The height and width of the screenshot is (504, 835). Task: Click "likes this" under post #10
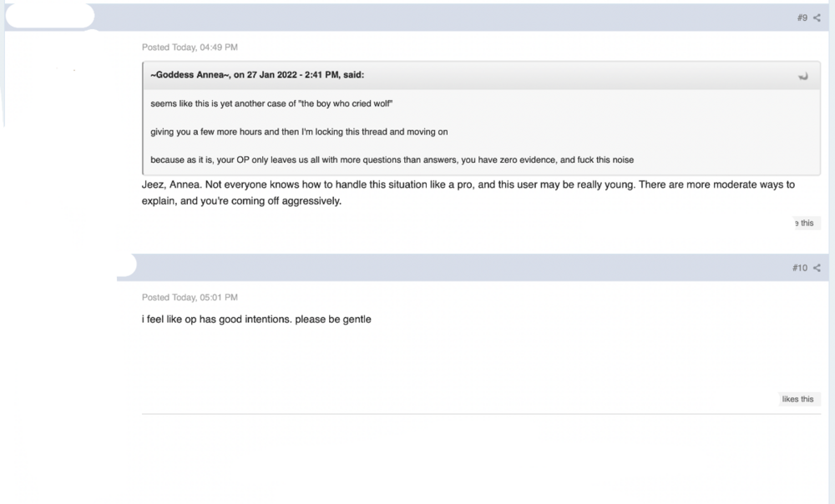coord(797,399)
